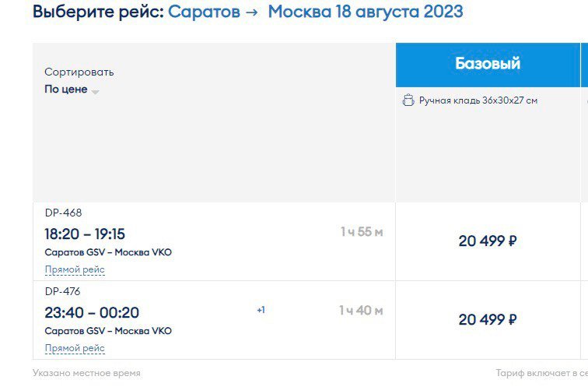This screenshot has height=387, width=588.
Task: Click 'Саратов GSV – Москва VKO' of DP-468
Action: (x=108, y=252)
